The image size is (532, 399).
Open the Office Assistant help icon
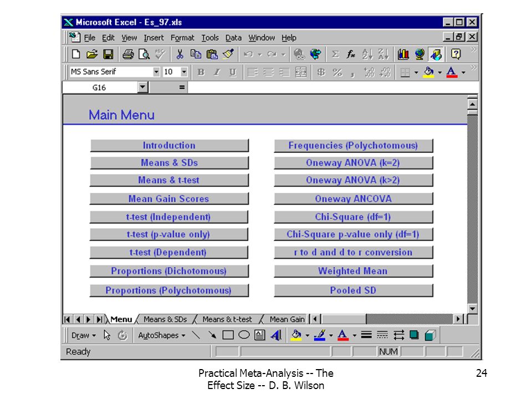click(x=456, y=54)
